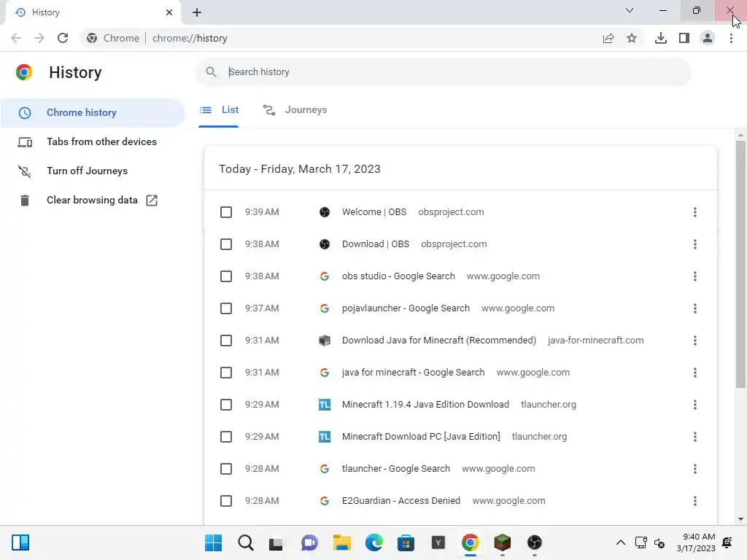
Task: Tick checkbox for Download Java for Minecraft
Action: (x=226, y=341)
